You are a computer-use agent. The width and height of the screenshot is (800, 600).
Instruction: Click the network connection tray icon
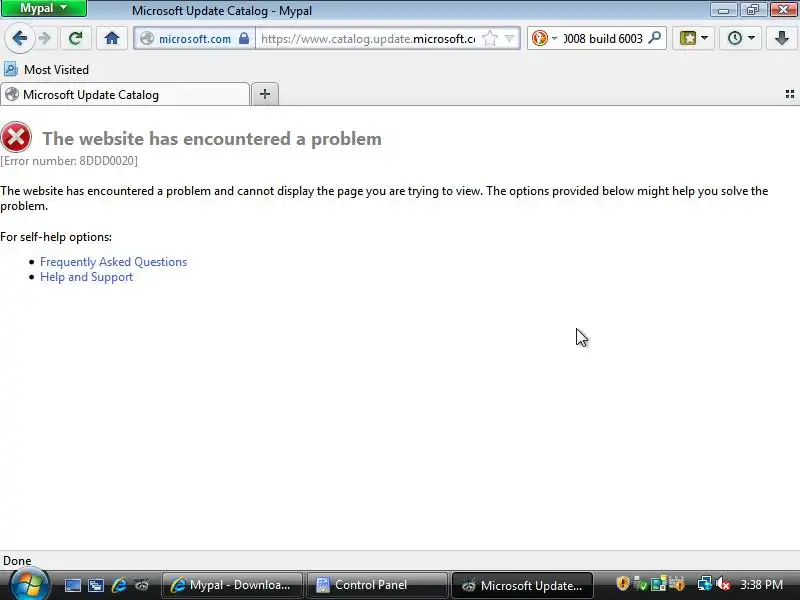coord(705,584)
